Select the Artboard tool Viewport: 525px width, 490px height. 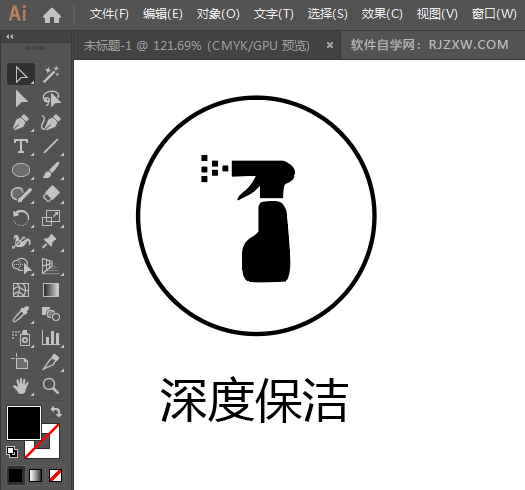click(x=21, y=362)
